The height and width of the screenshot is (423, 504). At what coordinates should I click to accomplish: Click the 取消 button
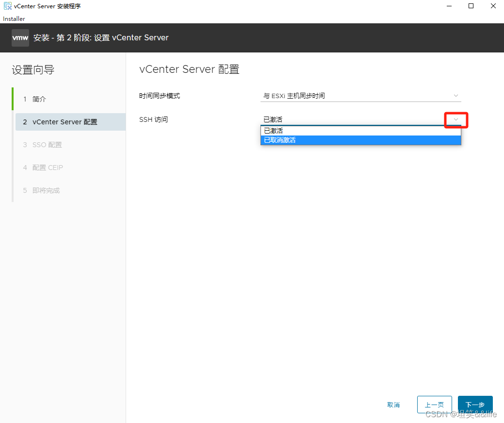[x=393, y=405]
